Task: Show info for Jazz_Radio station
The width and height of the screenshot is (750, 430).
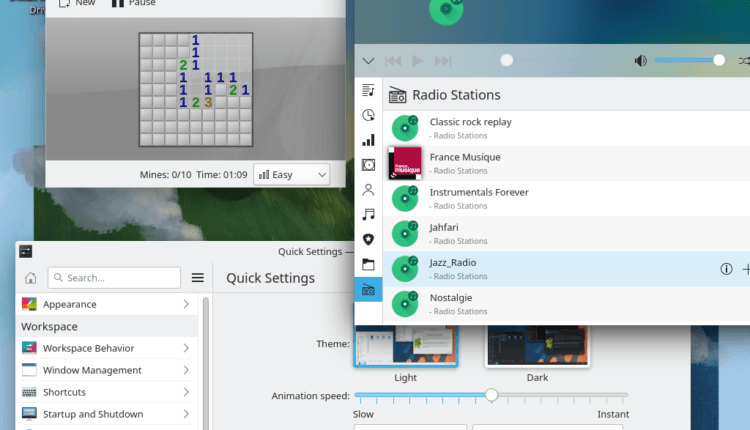Action: pos(726,269)
